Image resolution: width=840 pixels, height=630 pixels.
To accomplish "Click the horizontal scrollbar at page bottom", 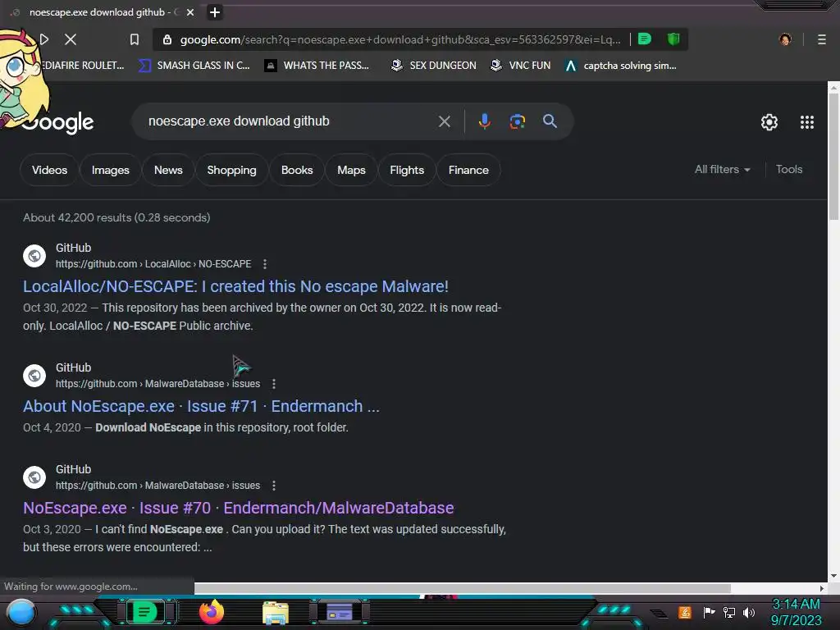I will click(x=463, y=588).
